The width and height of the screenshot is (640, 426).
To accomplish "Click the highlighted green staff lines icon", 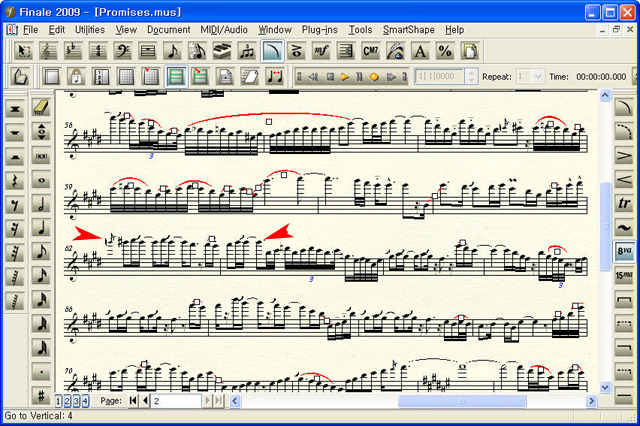I will tap(176, 76).
